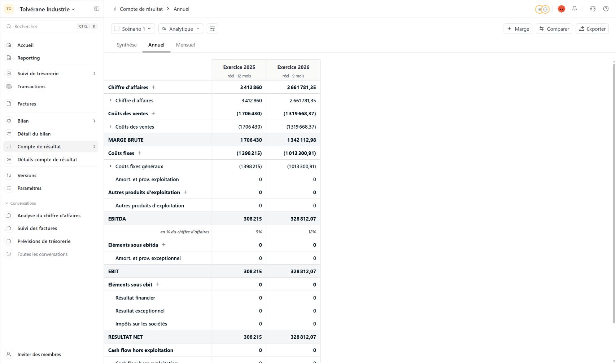Add item next to Eléments sous ebit
This screenshot has height=364, width=616.
pyautogui.click(x=158, y=284)
